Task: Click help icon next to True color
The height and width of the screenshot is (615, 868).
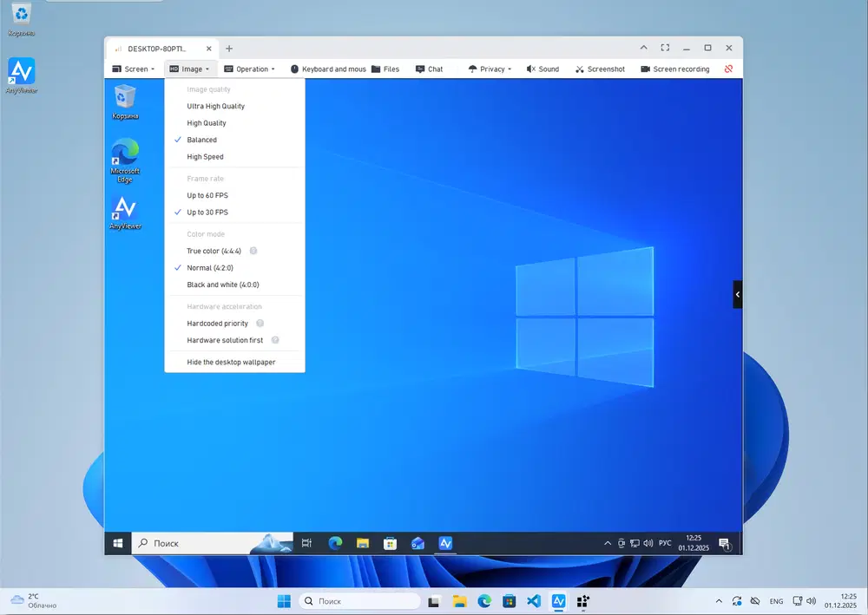Action: (x=253, y=251)
